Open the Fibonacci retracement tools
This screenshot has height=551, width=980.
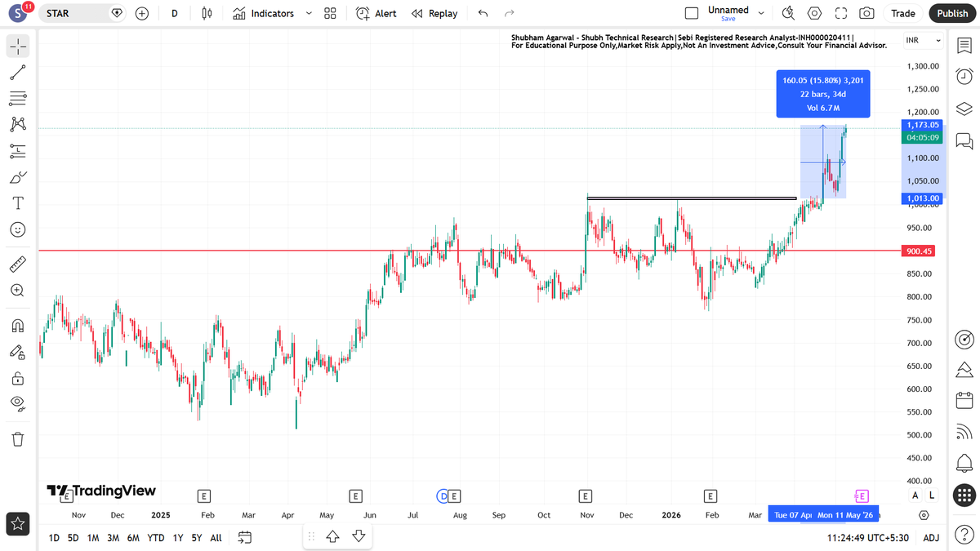tap(18, 99)
